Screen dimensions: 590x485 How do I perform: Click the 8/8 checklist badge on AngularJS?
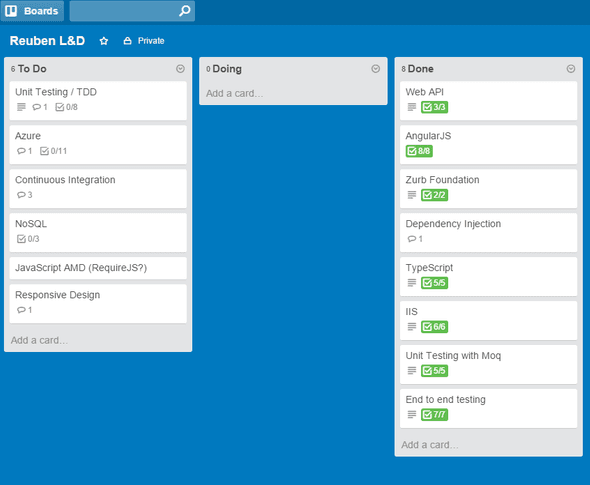pos(419,151)
